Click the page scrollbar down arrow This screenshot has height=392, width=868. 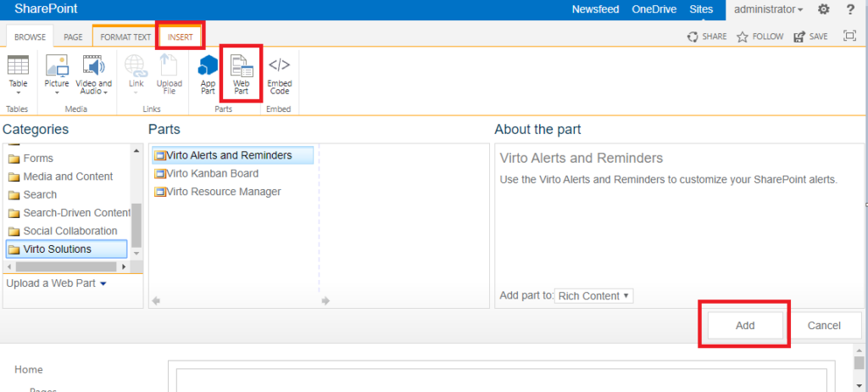pyautogui.click(x=859, y=386)
